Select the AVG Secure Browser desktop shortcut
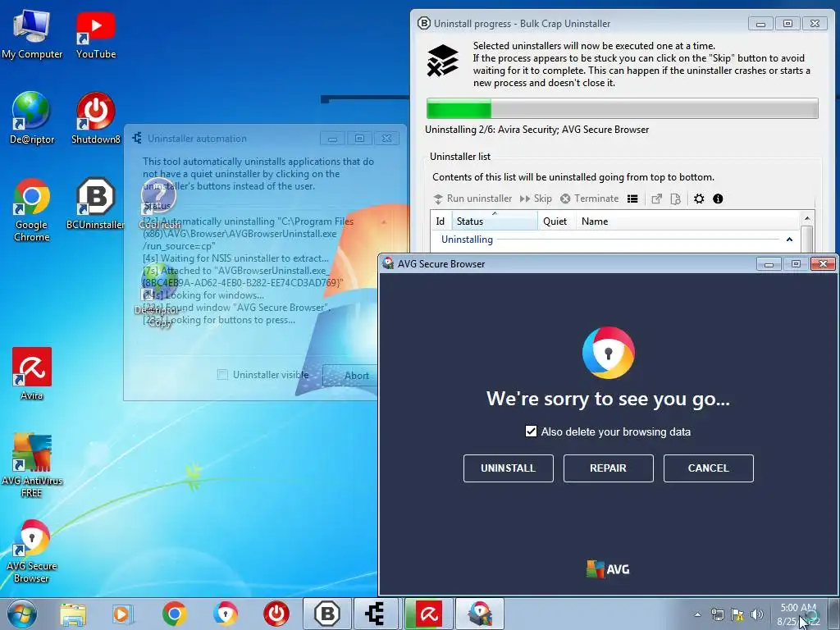 click(32, 550)
